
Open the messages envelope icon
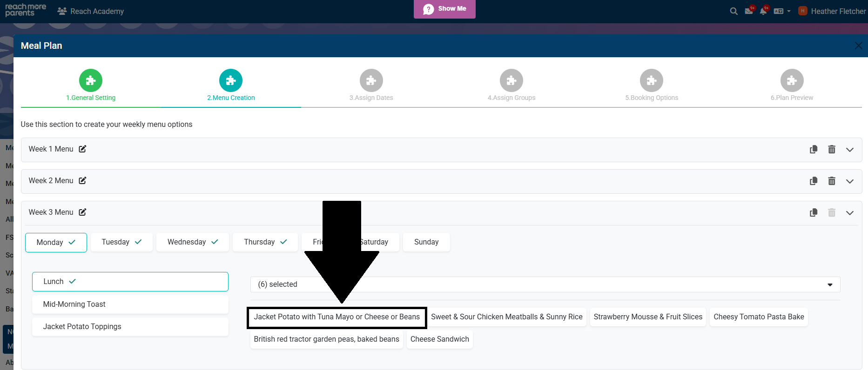tap(748, 11)
